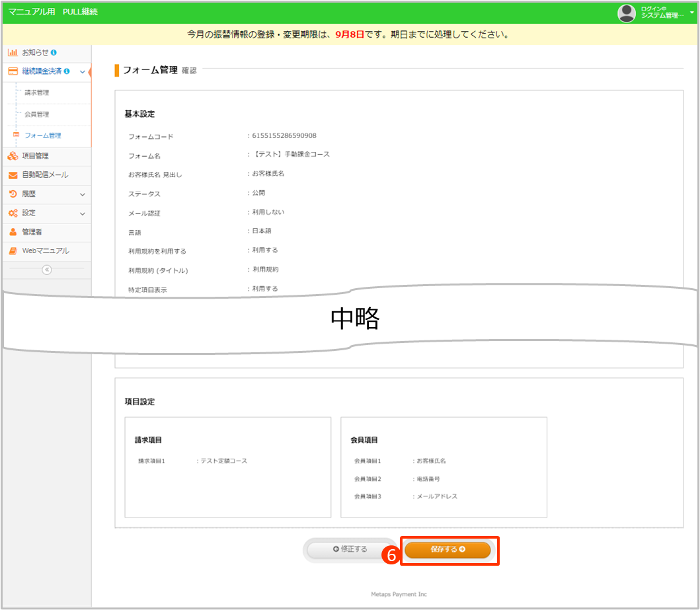Click the お知らせ bar chart icon
This screenshot has height=610, width=700.
click(x=13, y=52)
